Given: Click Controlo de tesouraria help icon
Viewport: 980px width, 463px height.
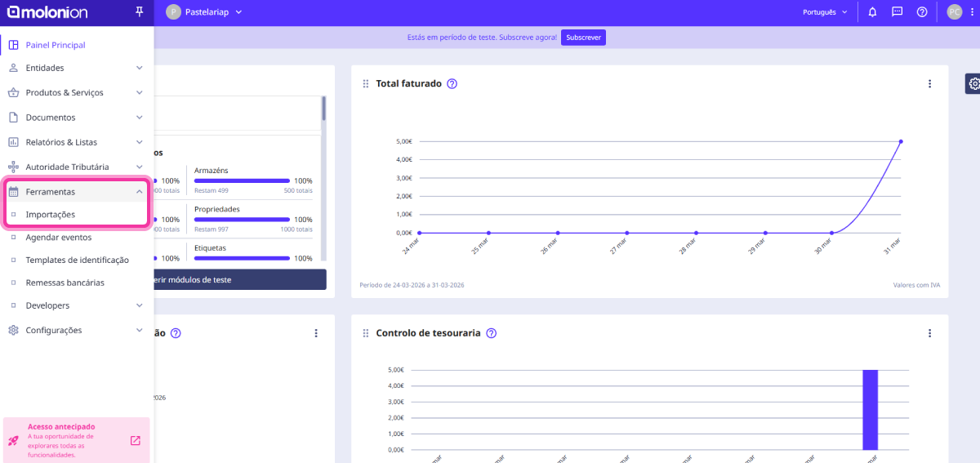Looking at the screenshot, I should tap(491, 333).
